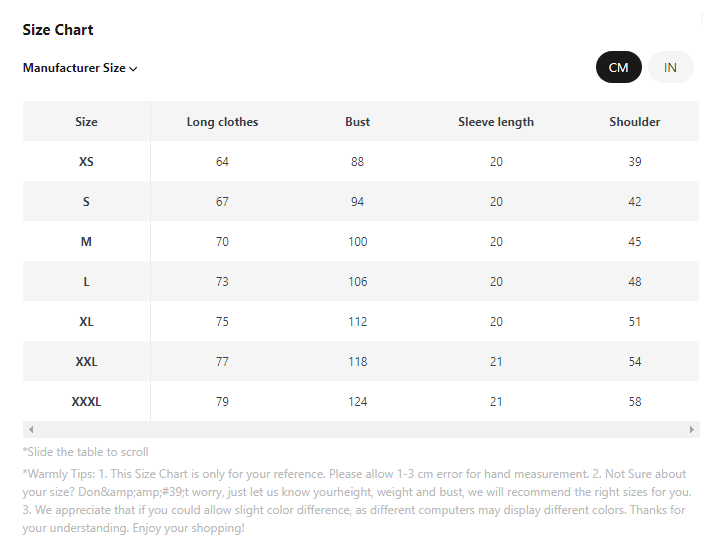Switch size units to IN
This screenshot has width=703, height=542.
pos(670,68)
